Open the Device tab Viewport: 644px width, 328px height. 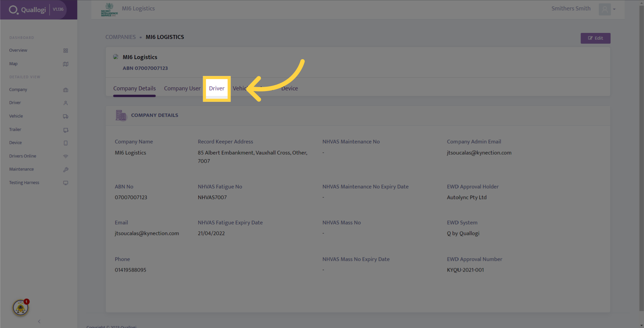(x=290, y=88)
